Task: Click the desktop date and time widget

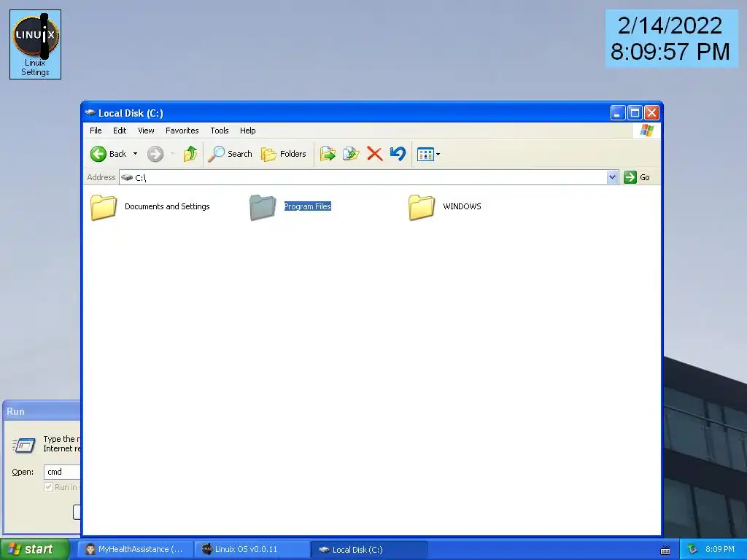Action: pyautogui.click(x=671, y=39)
